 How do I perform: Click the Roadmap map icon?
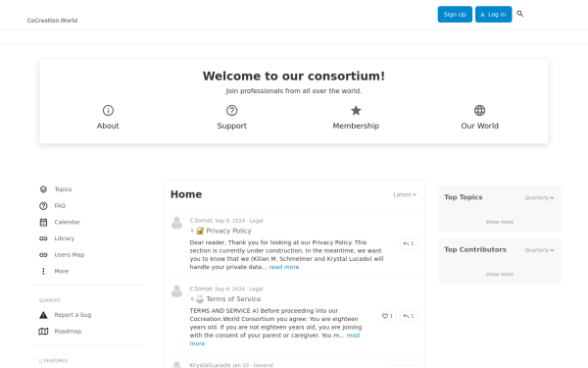coord(43,332)
